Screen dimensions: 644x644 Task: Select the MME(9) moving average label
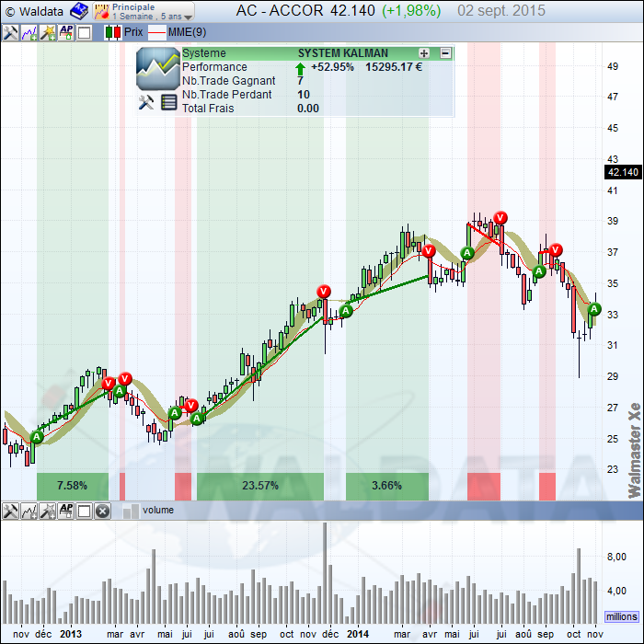(188, 32)
